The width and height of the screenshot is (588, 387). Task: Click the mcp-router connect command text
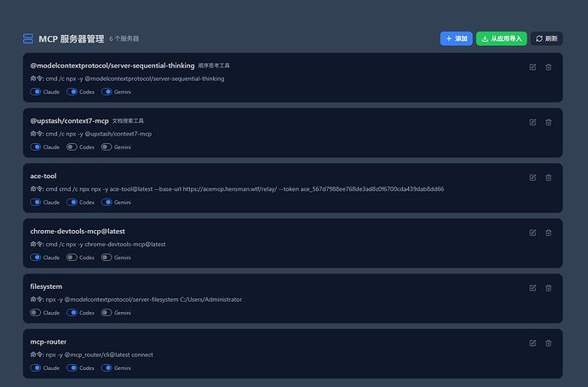[91, 355]
